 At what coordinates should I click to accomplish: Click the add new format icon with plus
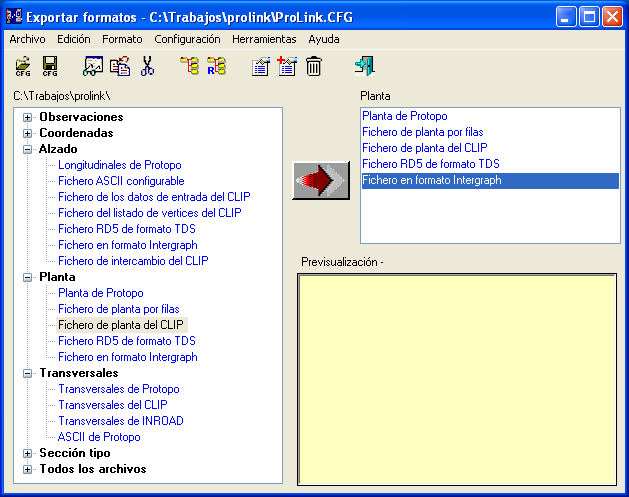pyautogui.click(x=287, y=67)
